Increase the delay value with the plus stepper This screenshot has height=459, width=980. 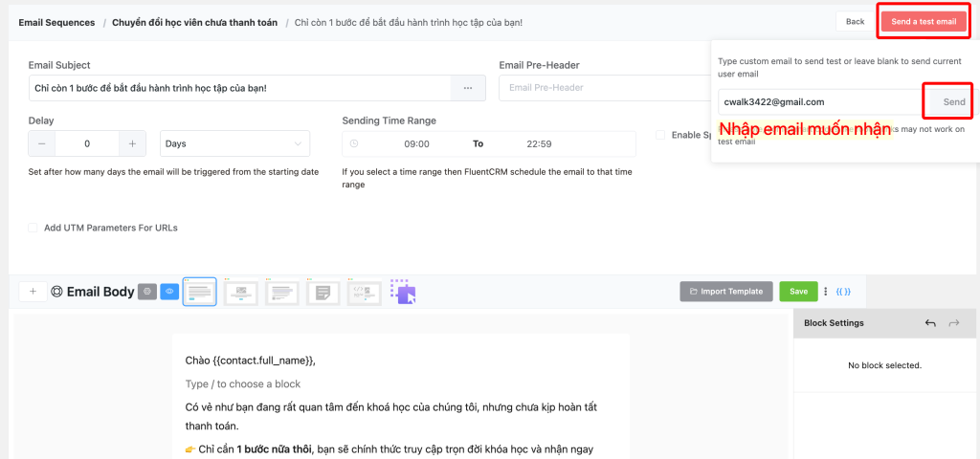pos(132,143)
